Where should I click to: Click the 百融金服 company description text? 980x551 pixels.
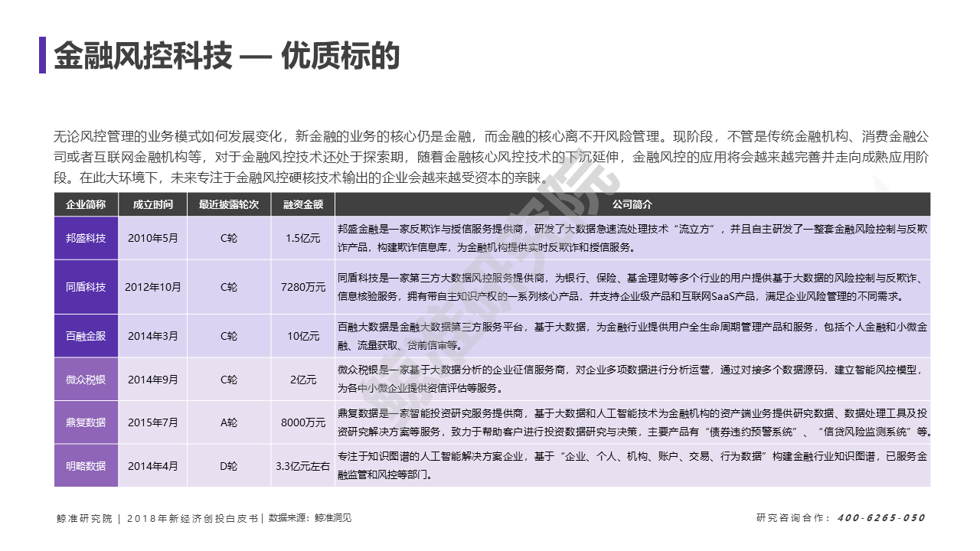(632, 336)
